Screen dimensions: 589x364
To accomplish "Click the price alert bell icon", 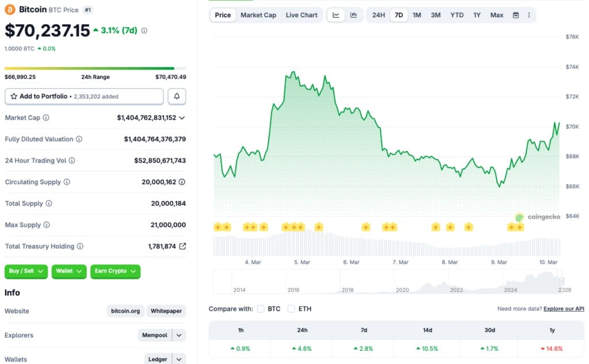I will tap(177, 96).
